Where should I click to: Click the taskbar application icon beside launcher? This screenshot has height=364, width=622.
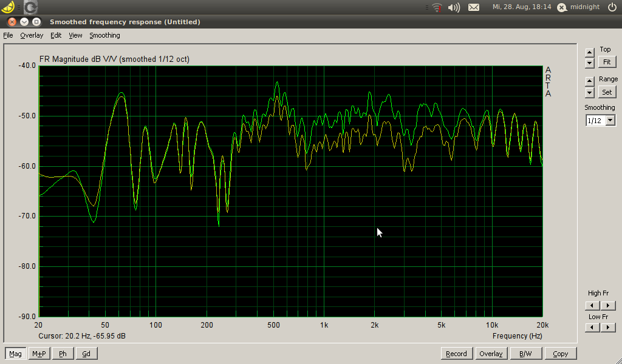30,7
